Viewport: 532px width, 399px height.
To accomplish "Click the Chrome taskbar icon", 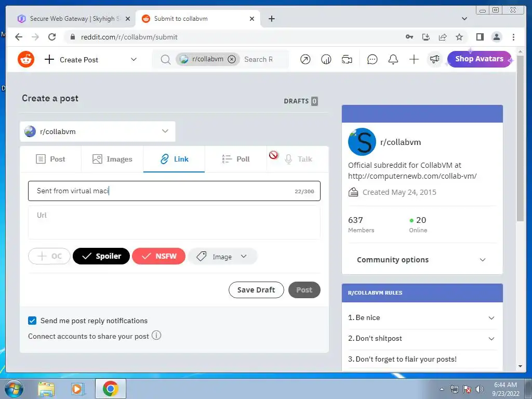I will (x=110, y=389).
